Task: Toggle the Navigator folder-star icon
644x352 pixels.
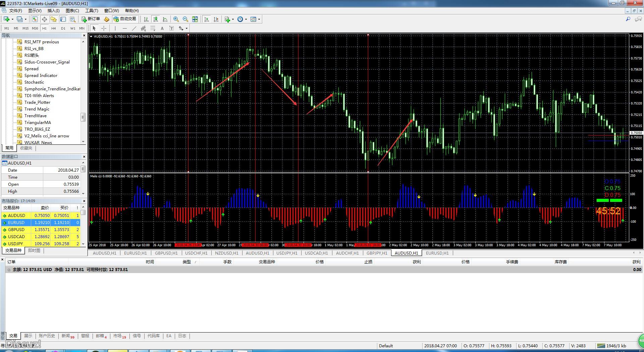Action: tap(54, 19)
